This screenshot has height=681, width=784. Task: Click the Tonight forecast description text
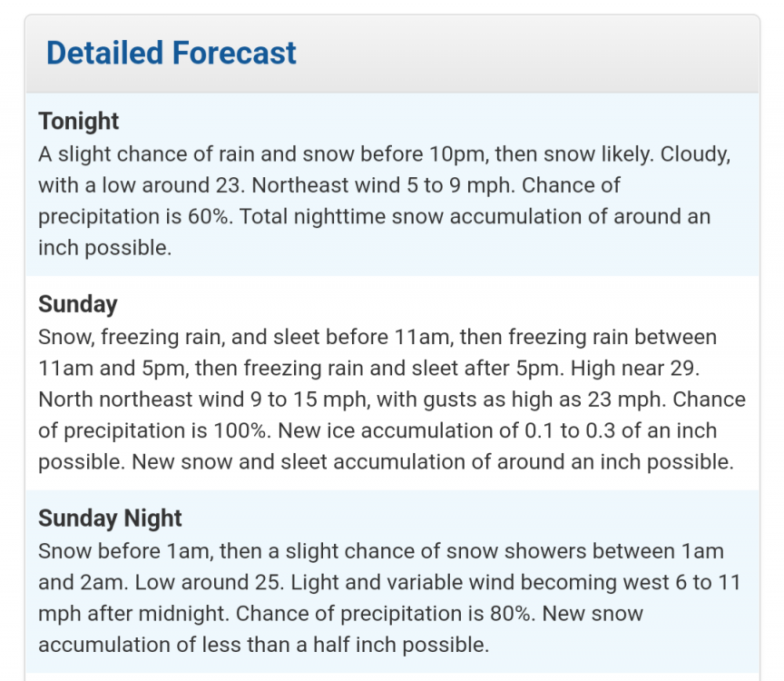tap(381, 201)
